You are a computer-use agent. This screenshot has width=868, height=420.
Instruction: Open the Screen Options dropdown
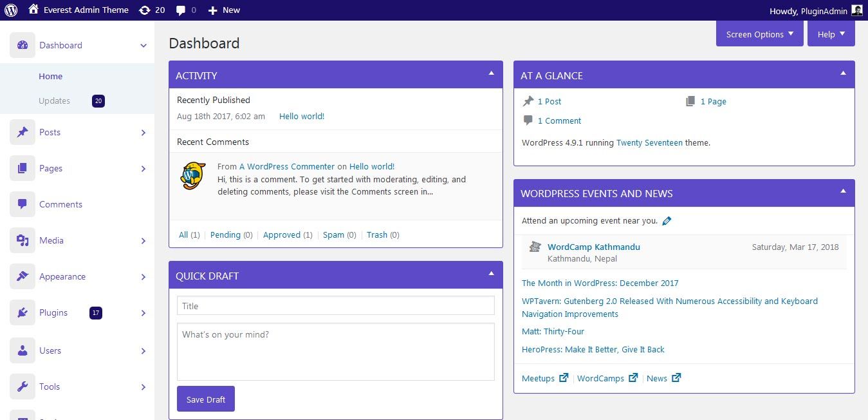[760, 34]
